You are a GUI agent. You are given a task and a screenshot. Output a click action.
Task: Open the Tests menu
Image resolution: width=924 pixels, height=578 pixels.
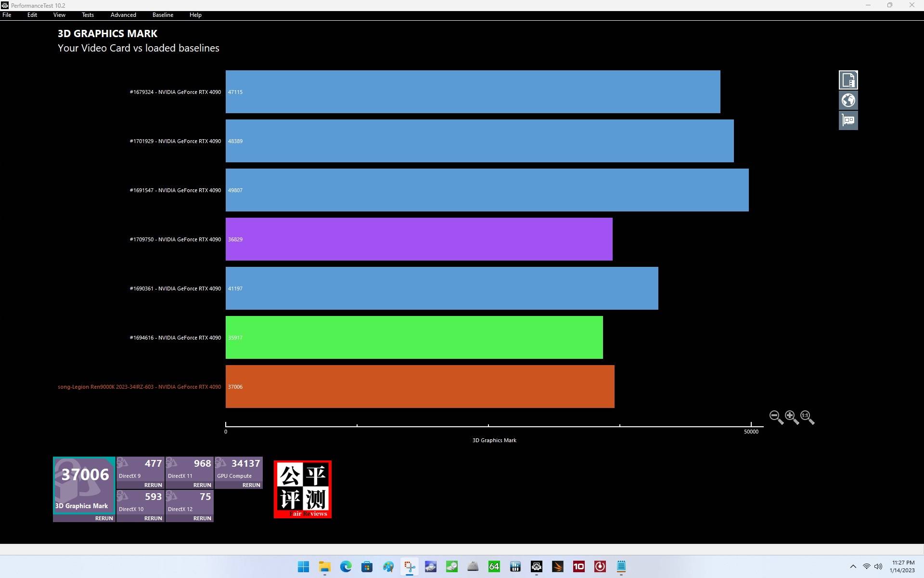click(x=88, y=15)
